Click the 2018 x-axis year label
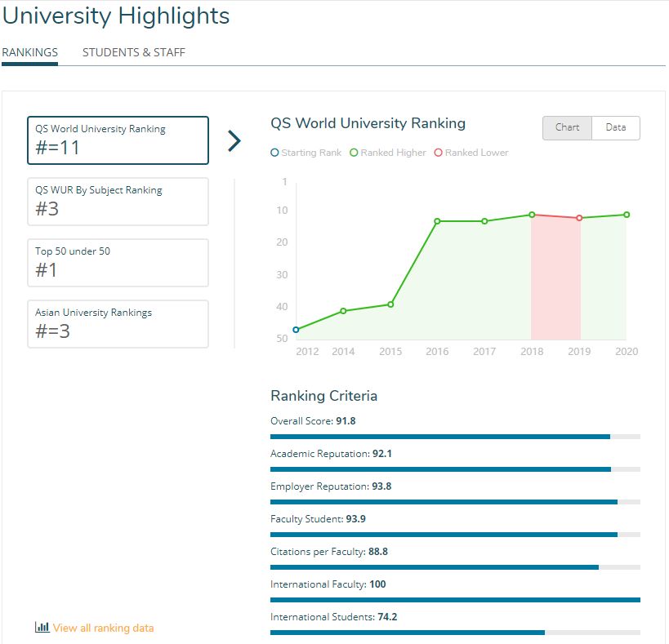 [x=532, y=352]
